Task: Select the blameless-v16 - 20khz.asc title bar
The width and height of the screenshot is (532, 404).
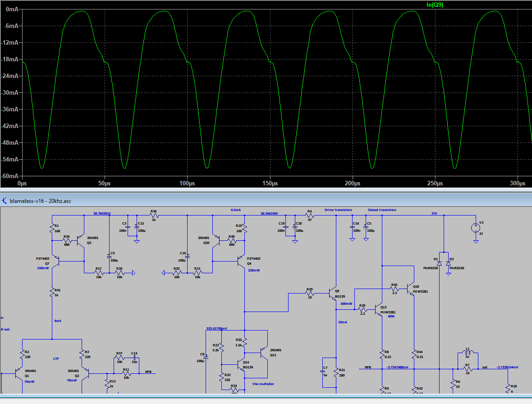Action: click(x=266, y=201)
